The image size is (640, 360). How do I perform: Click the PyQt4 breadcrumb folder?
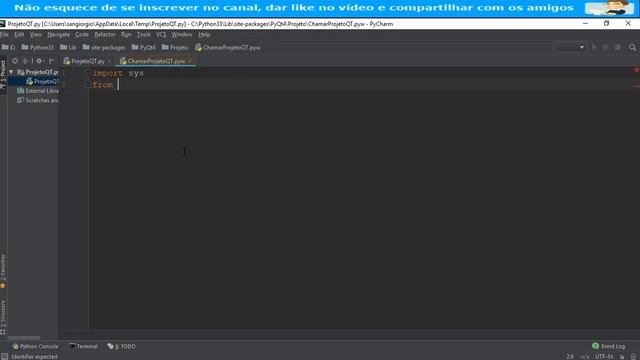coord(143,47)
